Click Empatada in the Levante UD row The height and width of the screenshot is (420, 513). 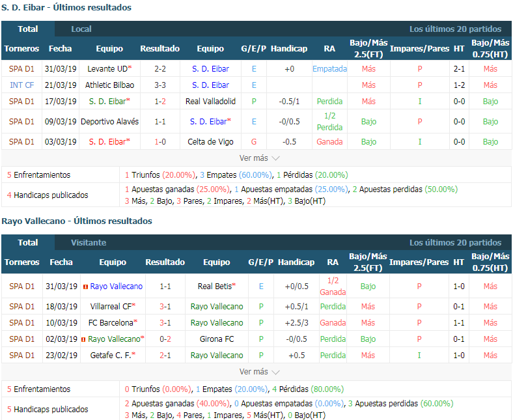tap(329, 69)
